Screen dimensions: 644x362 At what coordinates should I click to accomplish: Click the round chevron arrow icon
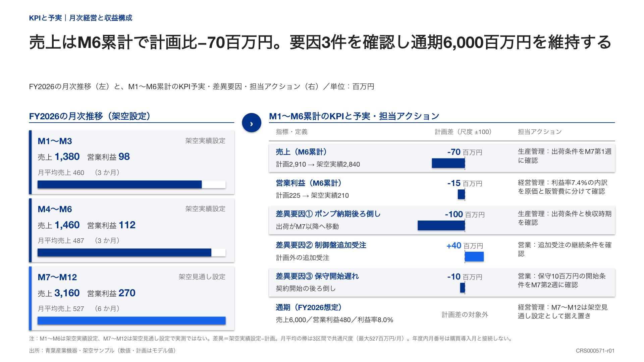point(252,123)
